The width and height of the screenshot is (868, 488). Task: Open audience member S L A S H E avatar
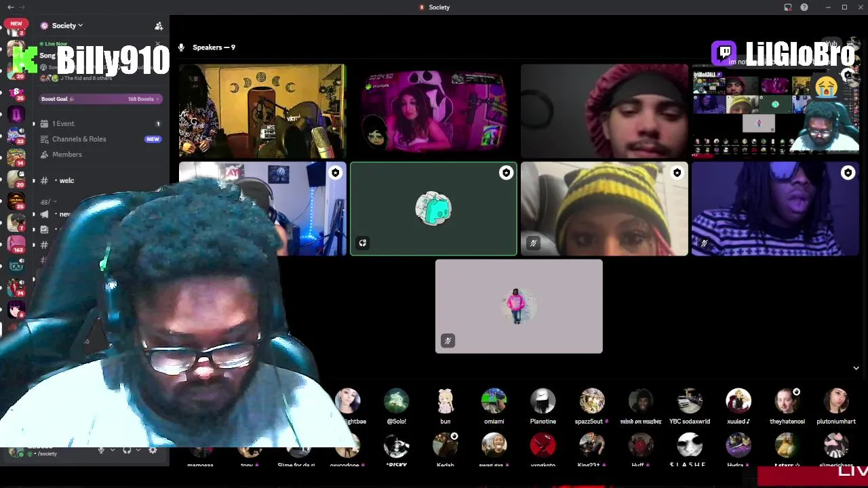690,445
